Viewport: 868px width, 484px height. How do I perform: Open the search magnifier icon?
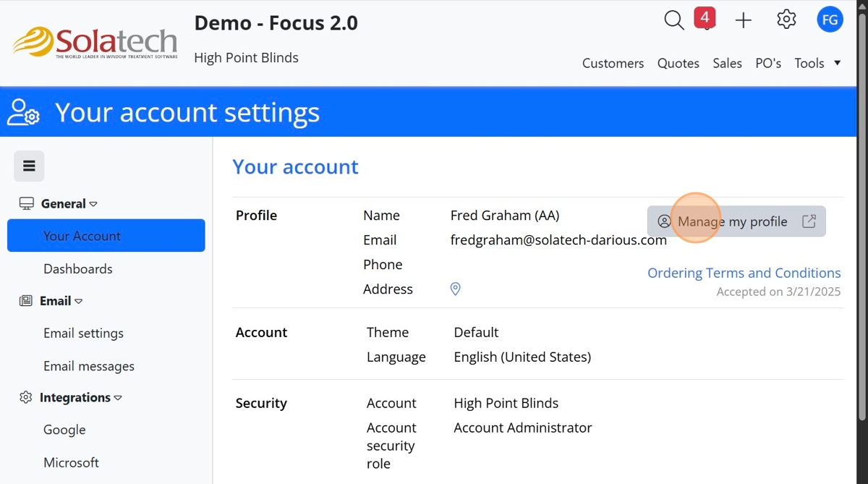(674, 20)
